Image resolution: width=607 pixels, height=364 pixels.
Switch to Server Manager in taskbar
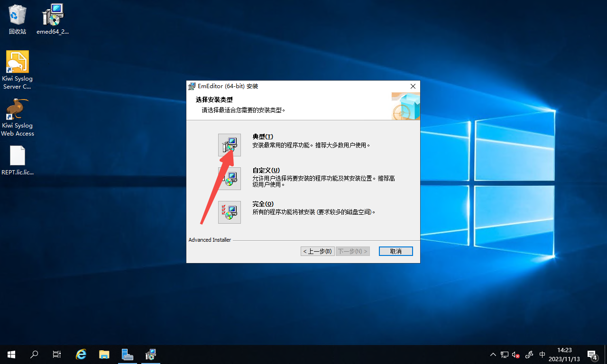coord(128,354)
